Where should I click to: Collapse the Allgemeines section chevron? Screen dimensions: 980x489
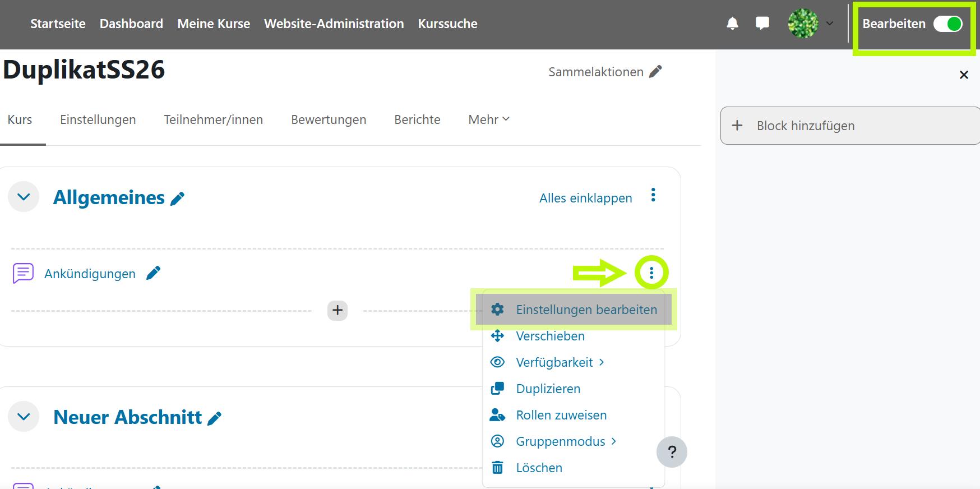coord(24,197)
